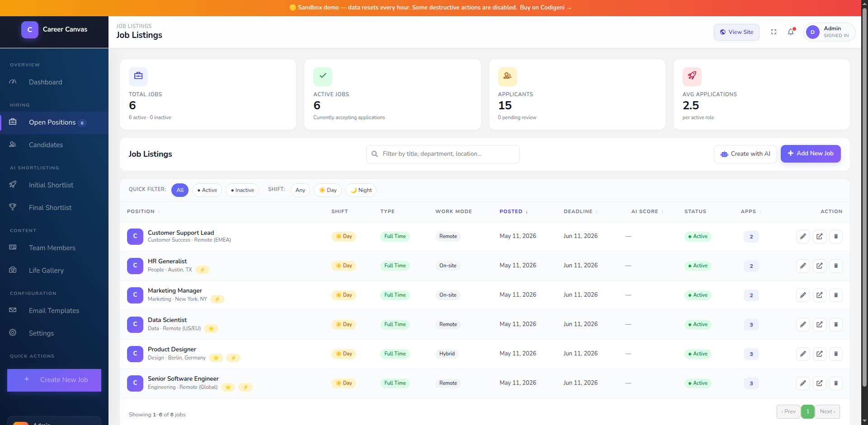Go to Next page of jobs
This screenshot has width=868, height=425.
pyautogui.click(x=827, y=411)
